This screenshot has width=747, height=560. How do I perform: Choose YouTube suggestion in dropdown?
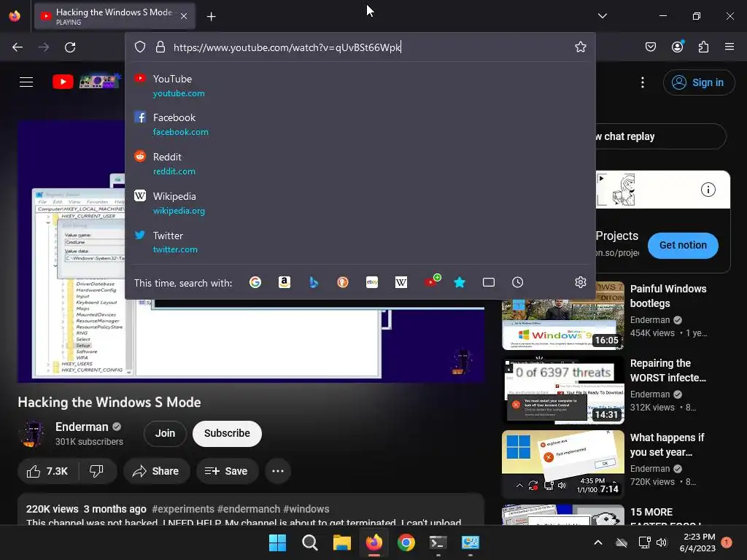pyautogui.click(x=360, y=86)
